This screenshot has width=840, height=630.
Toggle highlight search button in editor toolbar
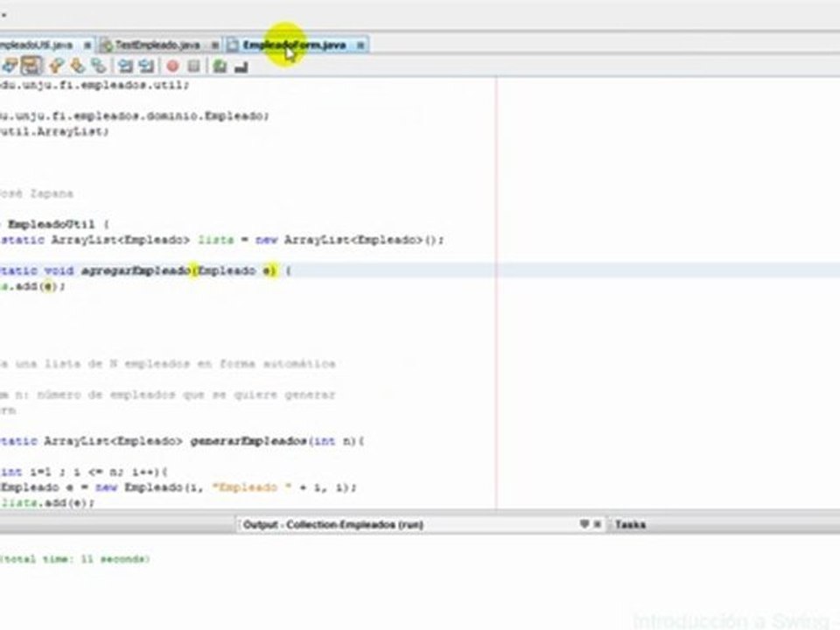[31, 66]
